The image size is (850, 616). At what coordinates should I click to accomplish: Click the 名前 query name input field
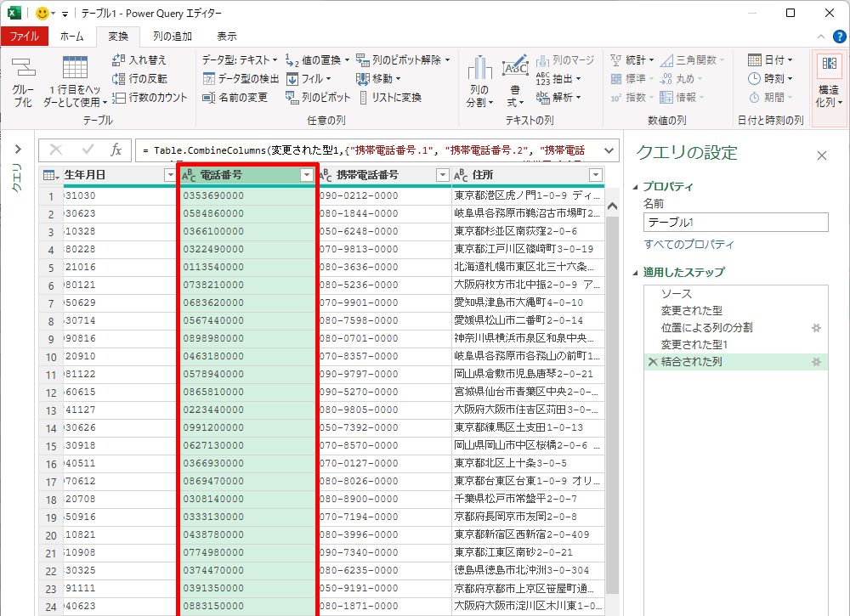735,222
